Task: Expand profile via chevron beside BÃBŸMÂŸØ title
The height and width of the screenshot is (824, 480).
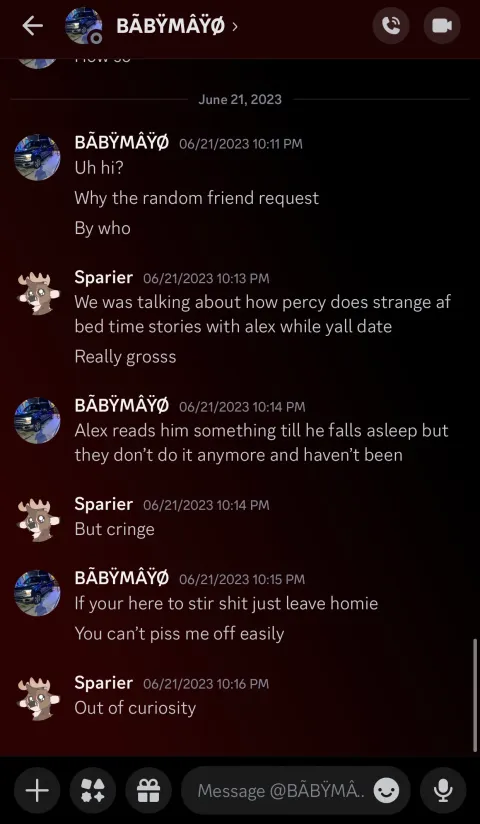Action: click(x=234, y=26)
